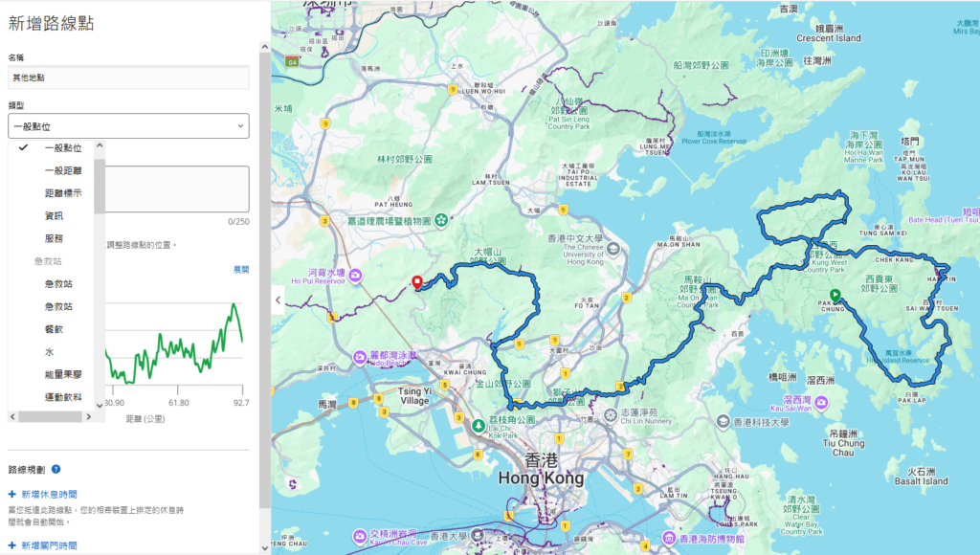Image resolution: width=980 pixels, height=555 pixels.
Task: Click the Kadoorie Farm (嘉道理農場) flower icon
Action: (441, 220)
